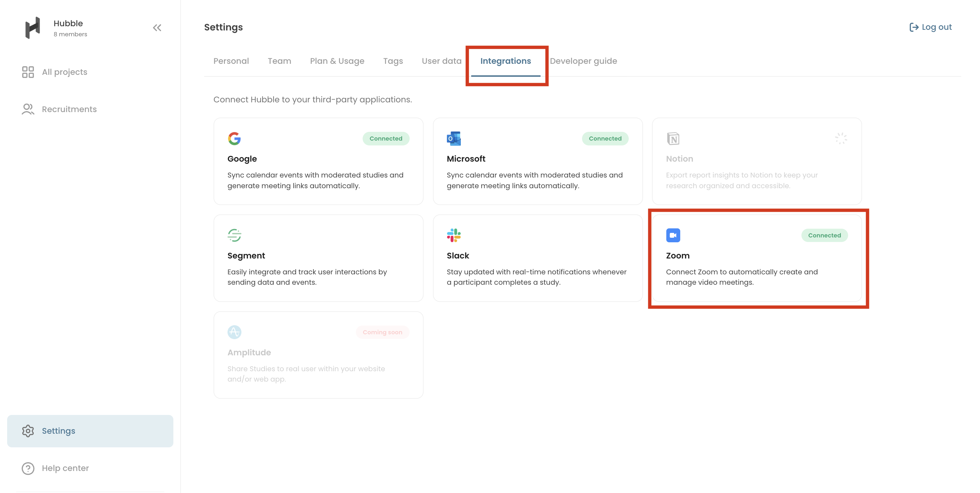Image resolution: width=980 pixels, height=493 pixels.
Task: Click the Settings gear icon
Action: (x=28, y=431)
